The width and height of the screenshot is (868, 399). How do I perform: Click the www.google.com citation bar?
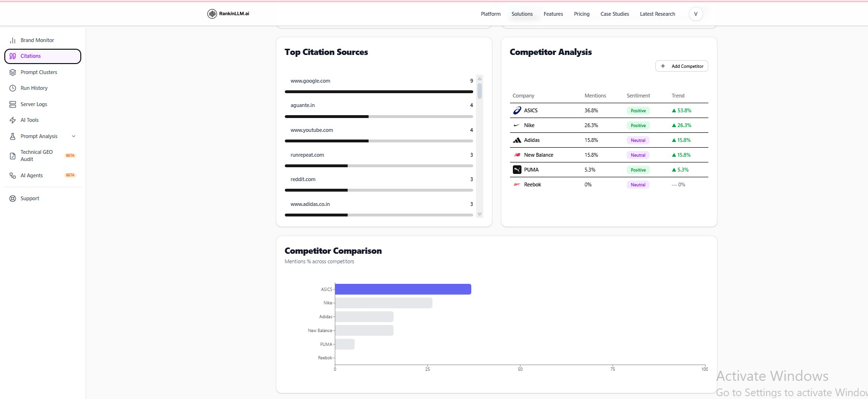coord(379,92)
